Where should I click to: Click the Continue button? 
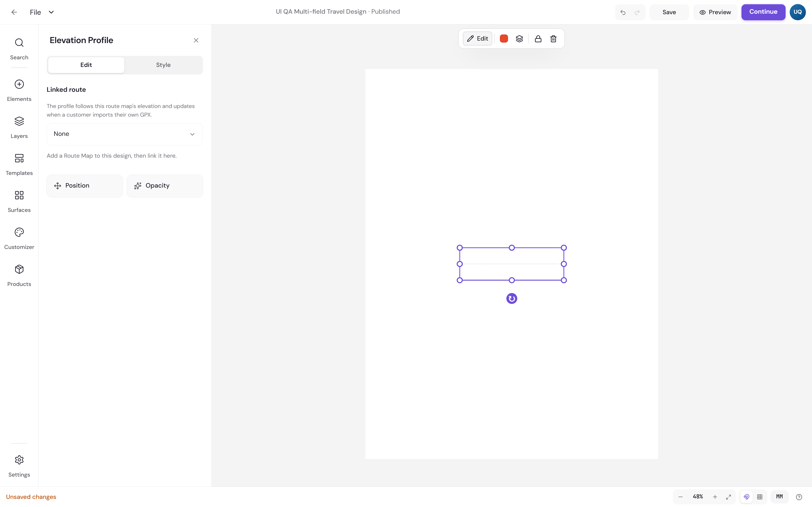coord(763,12)
